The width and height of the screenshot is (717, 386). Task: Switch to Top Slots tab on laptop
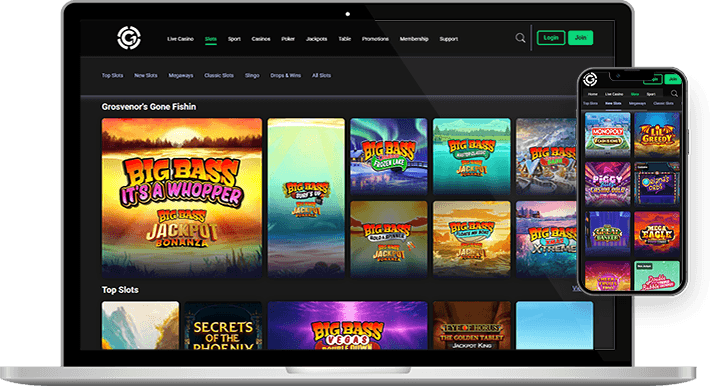pyautogui.click(x=112, y=75)
